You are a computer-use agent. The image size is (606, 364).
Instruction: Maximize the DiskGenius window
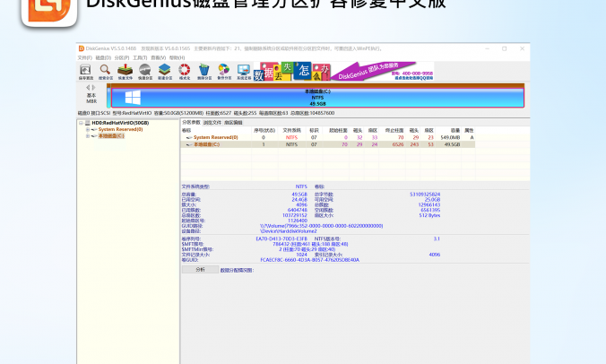(x=505, y=48)
